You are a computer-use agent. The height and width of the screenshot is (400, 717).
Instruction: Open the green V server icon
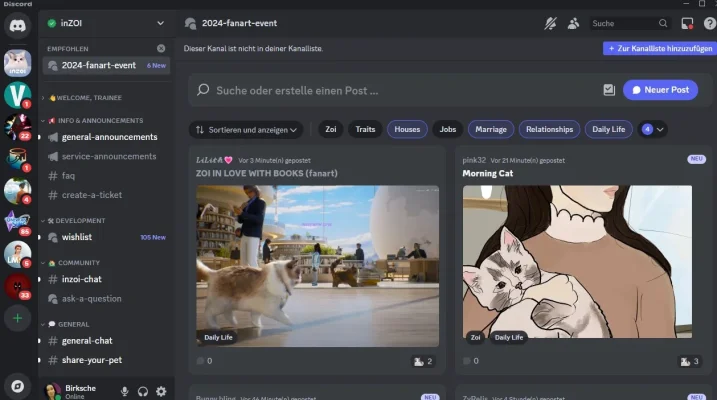[17, 95]
